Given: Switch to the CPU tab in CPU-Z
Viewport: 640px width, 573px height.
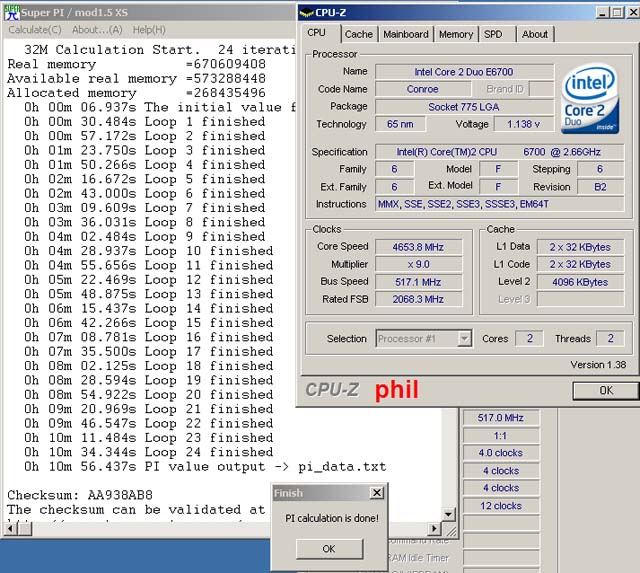Looking at the screenshot, I should (317, 33).
